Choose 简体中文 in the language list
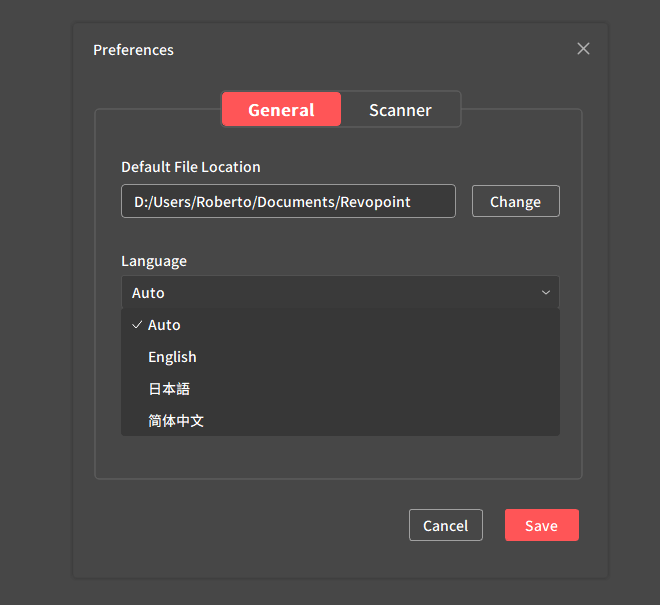Screen dimensions: 660x605 [176, 421]
